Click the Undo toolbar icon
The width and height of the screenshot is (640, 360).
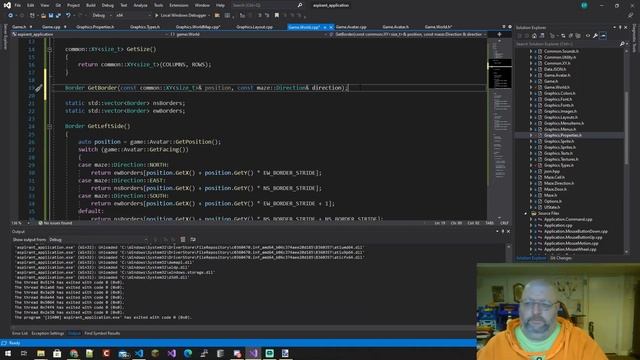(68, 15)
